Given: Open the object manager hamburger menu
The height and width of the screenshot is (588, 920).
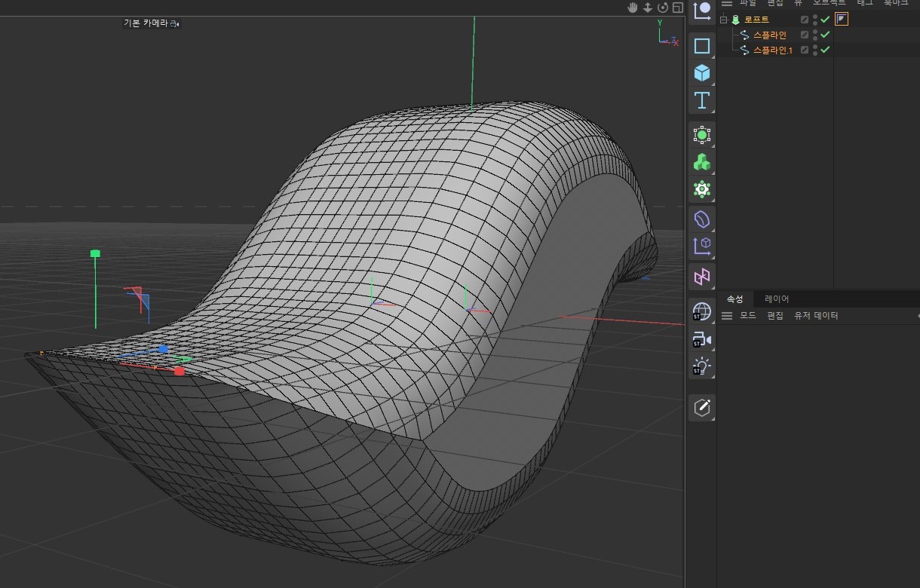Looking at the screenshot, I should [727, 3].
